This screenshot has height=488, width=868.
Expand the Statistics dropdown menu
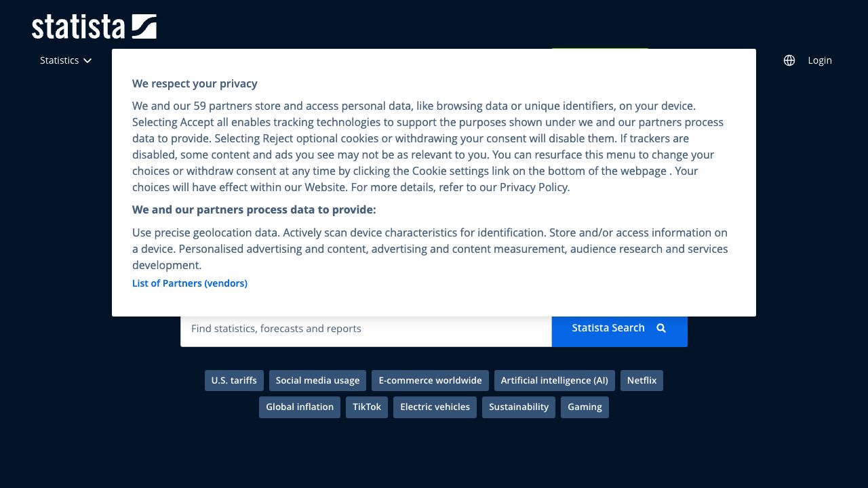click(65, 60)
